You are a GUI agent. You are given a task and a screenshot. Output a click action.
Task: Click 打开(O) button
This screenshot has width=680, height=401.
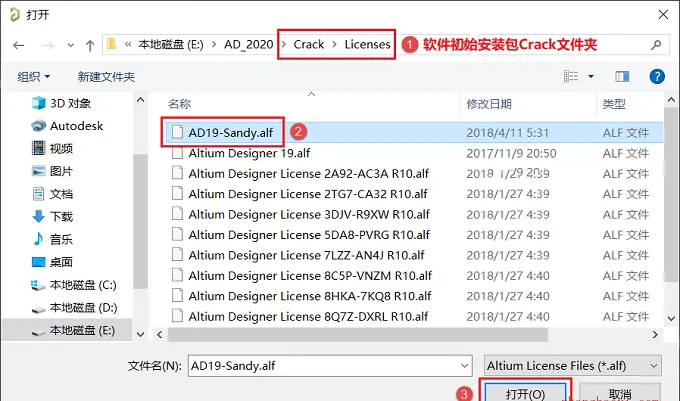(x=525, y=392)
